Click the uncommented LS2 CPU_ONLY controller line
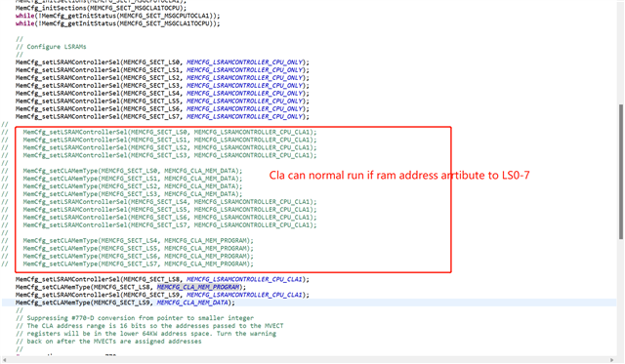625x364 pixels. [x=162, y=78]
